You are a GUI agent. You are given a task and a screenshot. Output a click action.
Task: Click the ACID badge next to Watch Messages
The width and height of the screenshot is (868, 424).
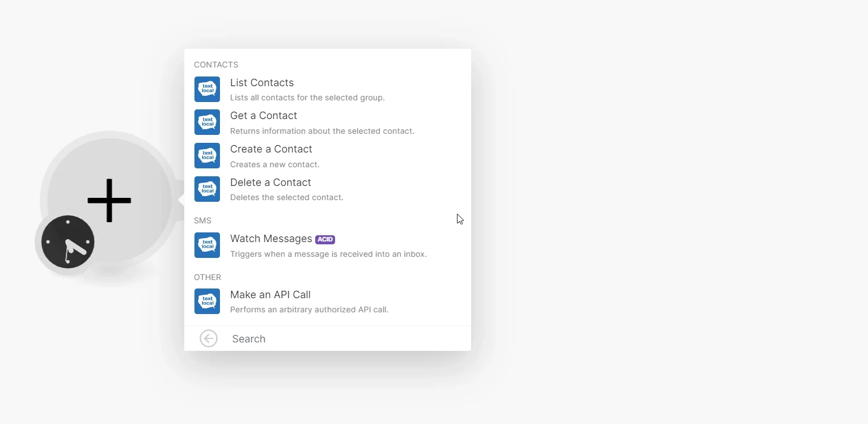pos(325,240)
